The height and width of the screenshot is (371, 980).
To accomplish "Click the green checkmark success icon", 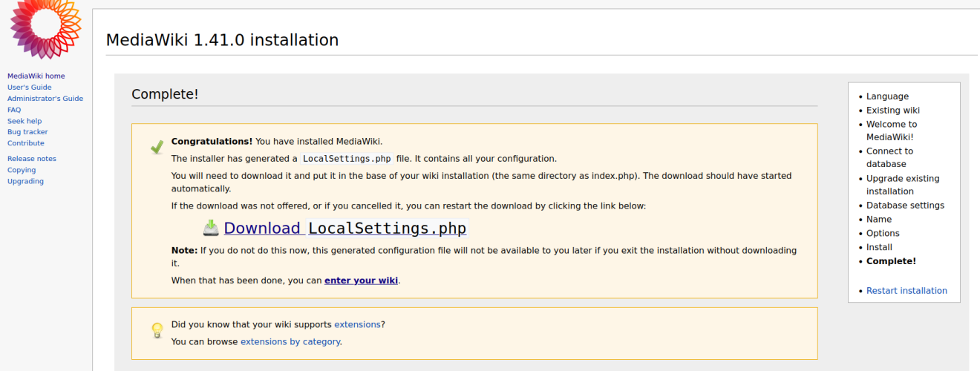I will (157, 147).
